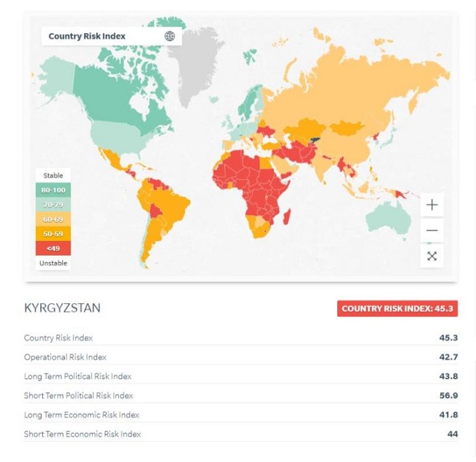This screenshot has height=462, width=476.
Task: Open the Country Risk Index selector
Action: click(87, 36)
